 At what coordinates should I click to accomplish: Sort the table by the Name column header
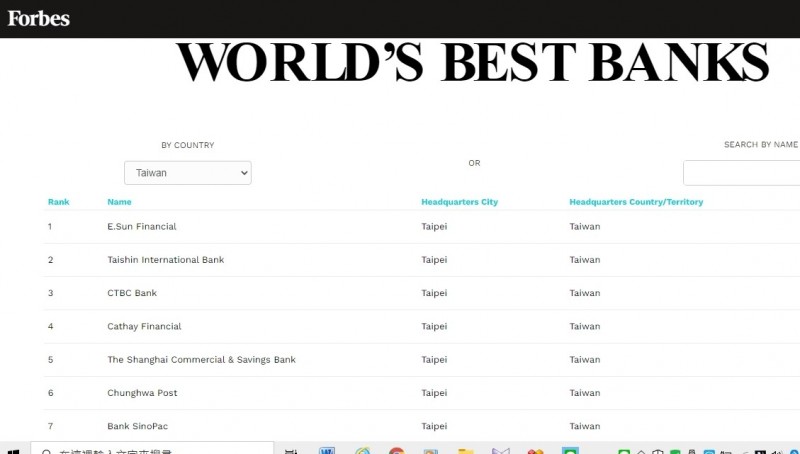coord(119,202)
